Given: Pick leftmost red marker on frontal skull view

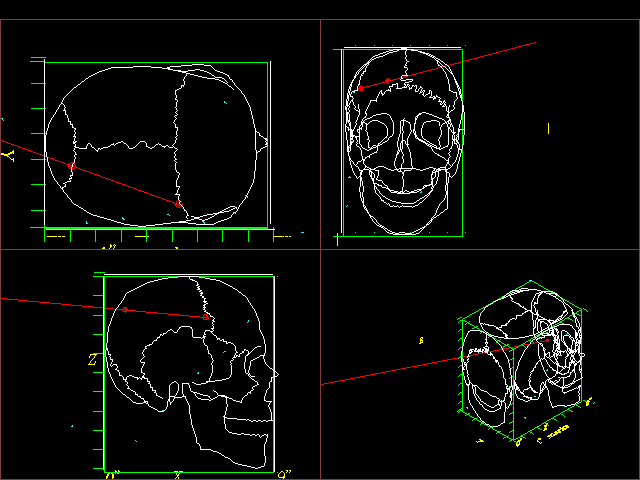Looking at the screenshot, I should click(x=360, y=88).
